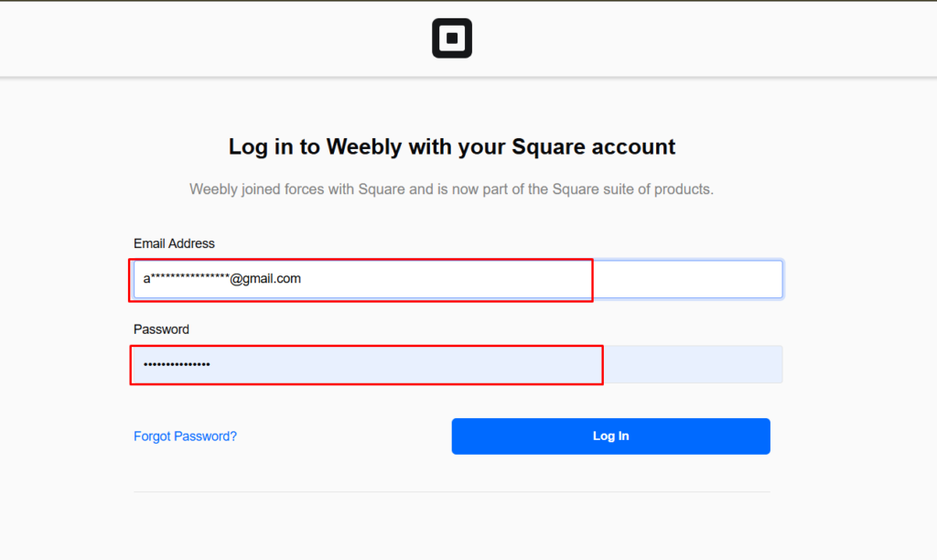937x560 pixels.
Task: Place cursor after @gmail.com in email box
Action: [302, 279]
